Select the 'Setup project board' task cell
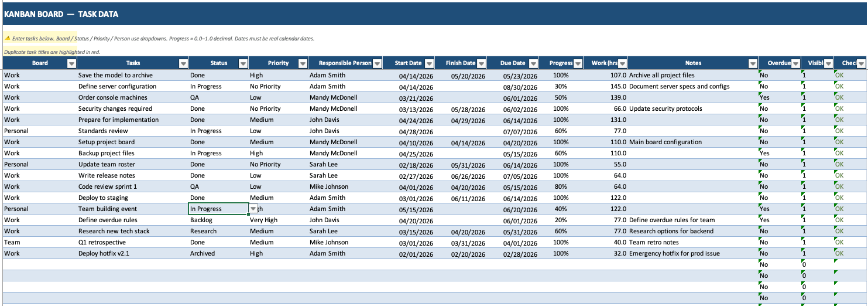This screenshot has width=868, height=306. click(133, 142)
